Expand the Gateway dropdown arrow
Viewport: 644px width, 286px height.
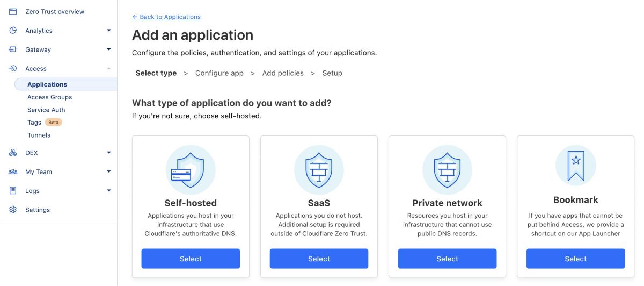pyautogui.click(x=109, y=49)
